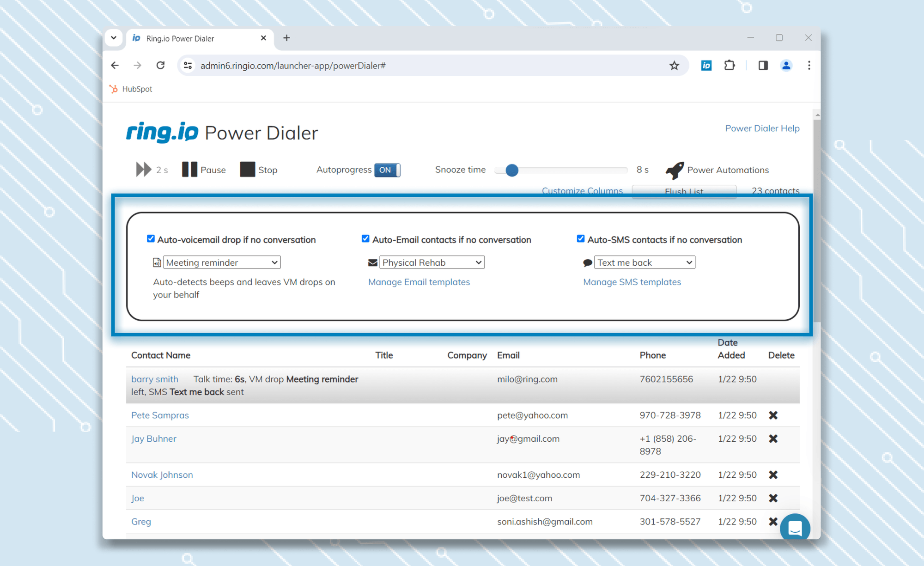Select the Ring.io Power Dialer tab
The image size is (924, 566).
pos(200,38)
